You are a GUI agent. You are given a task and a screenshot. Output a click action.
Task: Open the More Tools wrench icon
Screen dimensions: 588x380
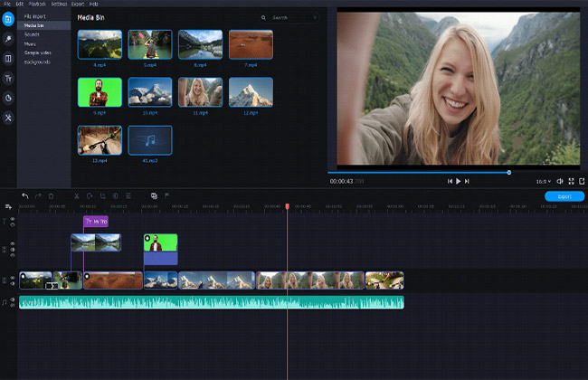point(8,118)
